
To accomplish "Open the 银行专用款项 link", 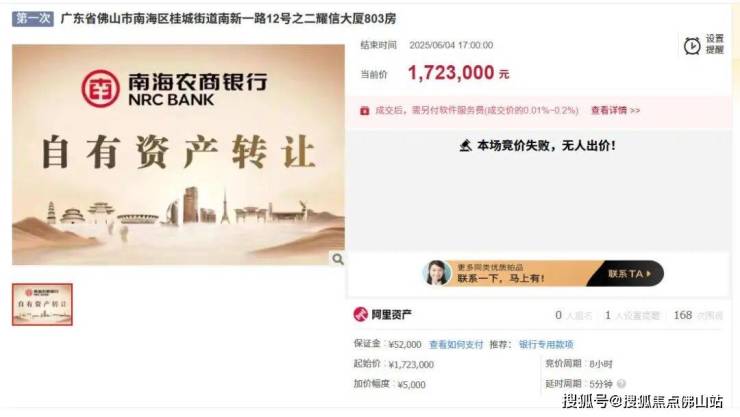I will [x=546, y=344].
